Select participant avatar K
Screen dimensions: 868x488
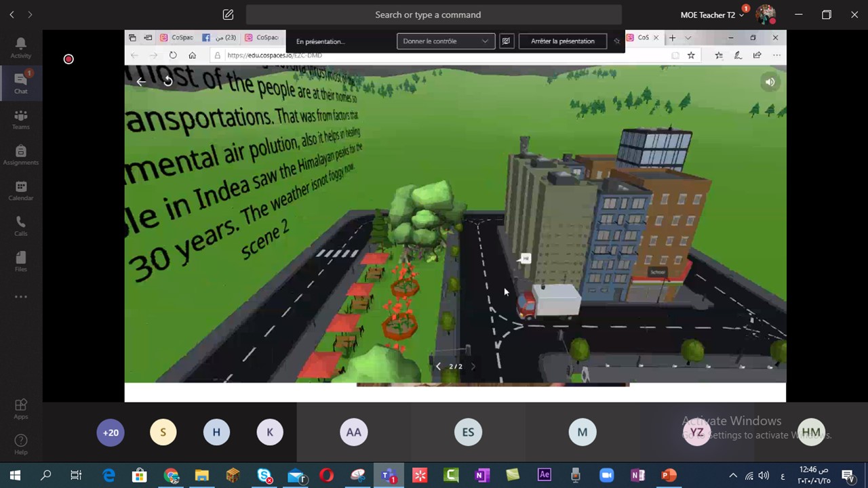tap(270, 432)
